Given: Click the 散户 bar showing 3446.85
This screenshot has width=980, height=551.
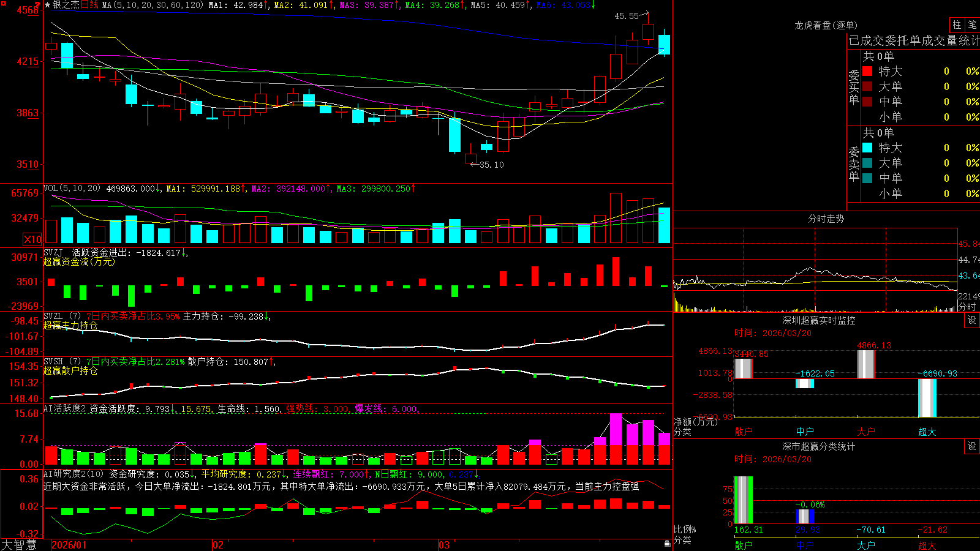Looking at the screenshot, I should [x=743, y=369].
